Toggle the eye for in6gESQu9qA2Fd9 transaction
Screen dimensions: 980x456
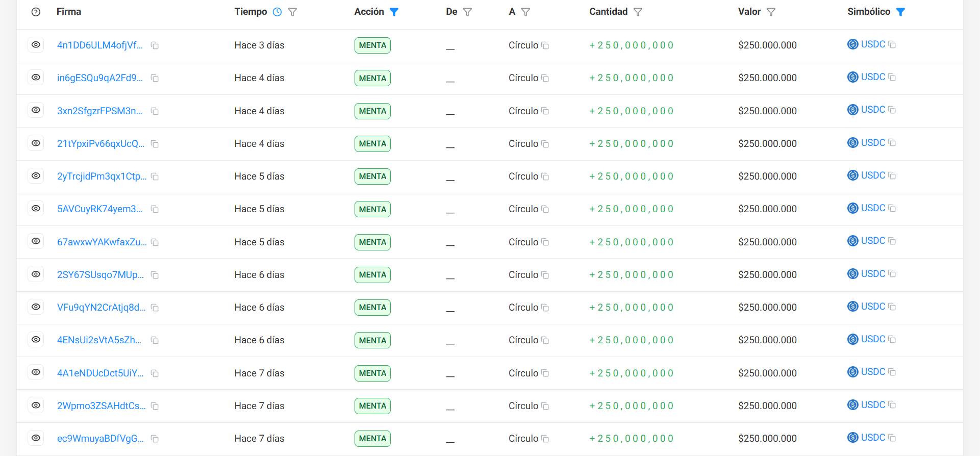36,78
